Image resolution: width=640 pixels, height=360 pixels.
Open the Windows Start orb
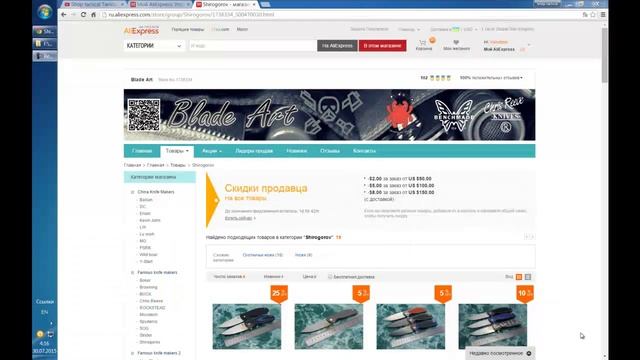click(44, 11)
